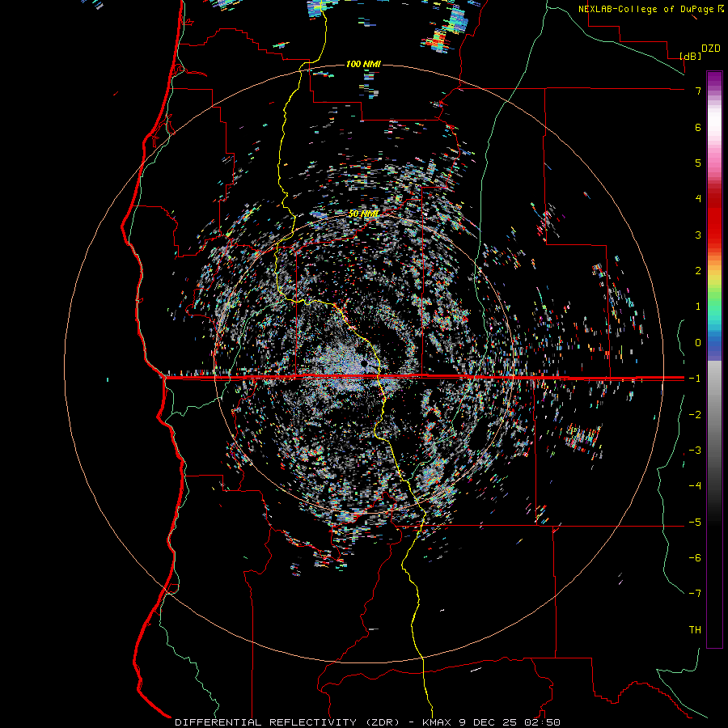The width and height of the screenshot is (728, 728).
Task: Click the 50 NMI range ring label
Action: (363, 214)
